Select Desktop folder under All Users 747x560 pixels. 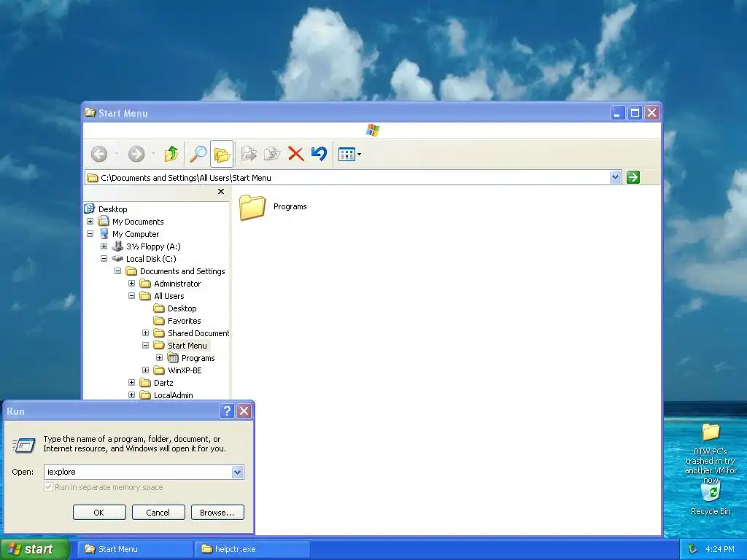[x=182, y=308]
